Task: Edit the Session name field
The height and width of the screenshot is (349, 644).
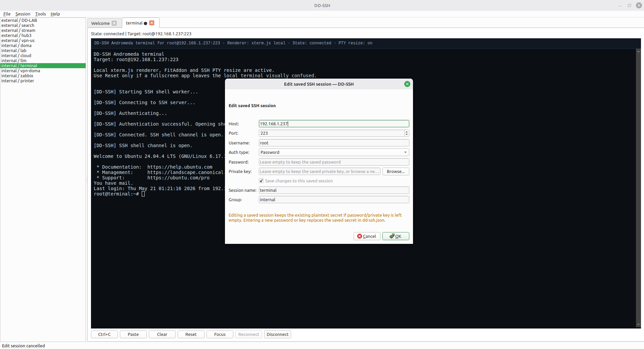Action: [x=334, y=190]
